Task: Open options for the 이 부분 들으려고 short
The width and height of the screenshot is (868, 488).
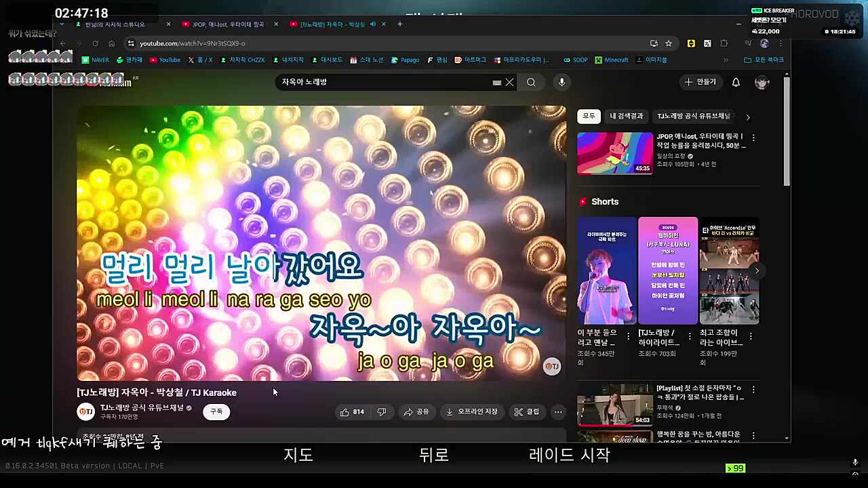Action: (628, 335)
